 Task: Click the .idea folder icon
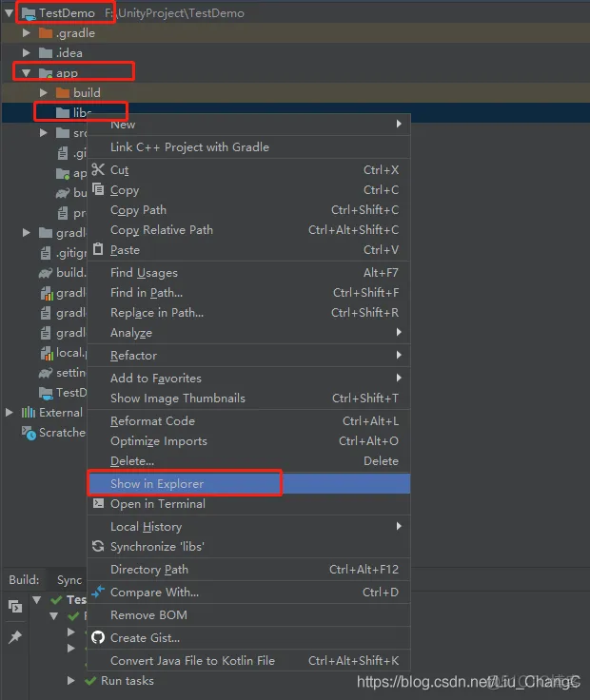click(46, 53)
